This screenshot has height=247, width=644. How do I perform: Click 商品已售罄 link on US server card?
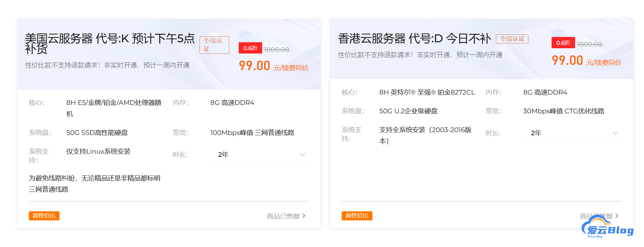click(283, 216)
